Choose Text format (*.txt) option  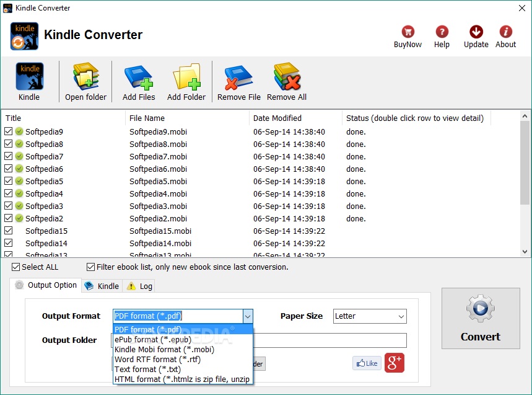click(183, 369)
